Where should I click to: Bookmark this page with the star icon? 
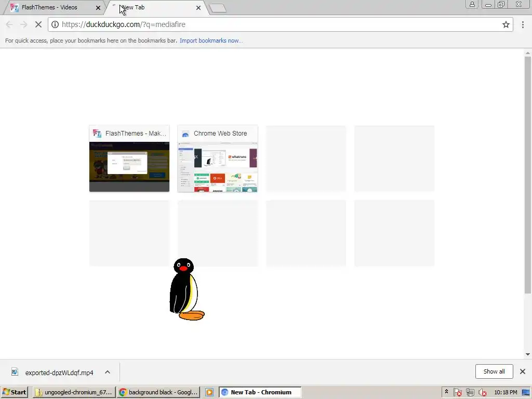(x=506, y=24)
